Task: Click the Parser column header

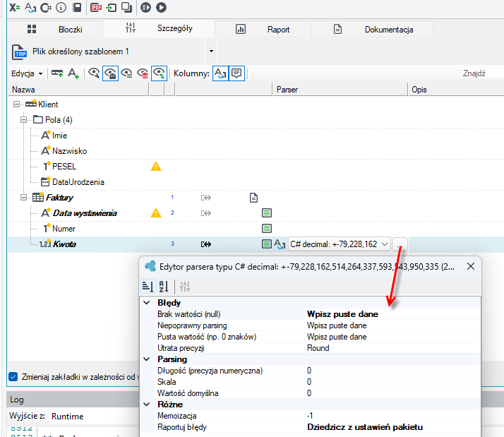Action: (x=340, y=90)
